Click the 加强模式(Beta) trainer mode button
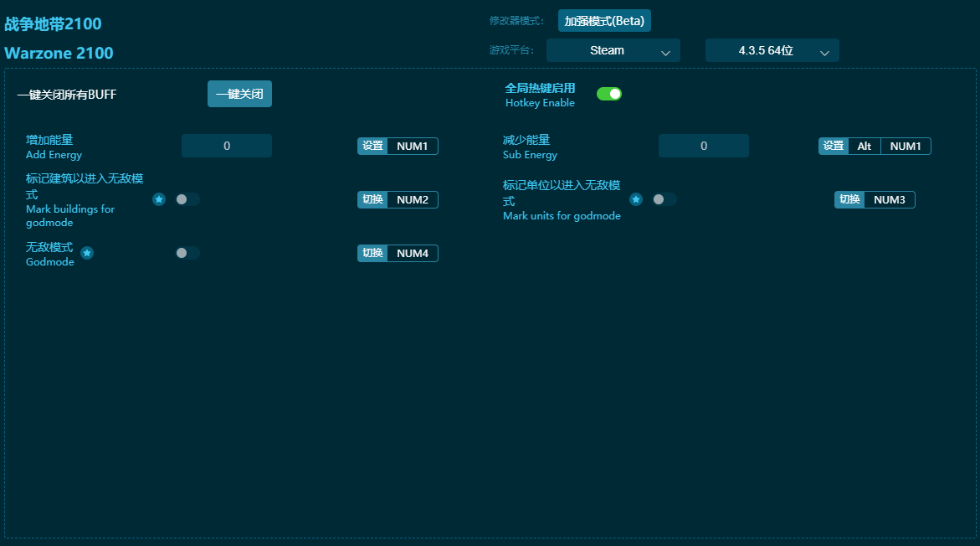The width and height of the screenshot is (980, 546). (x=603, y=20)
